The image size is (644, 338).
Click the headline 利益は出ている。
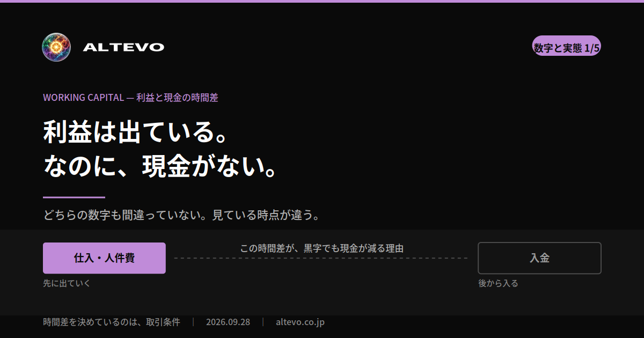pyautogui.click(x=137, y=131)
